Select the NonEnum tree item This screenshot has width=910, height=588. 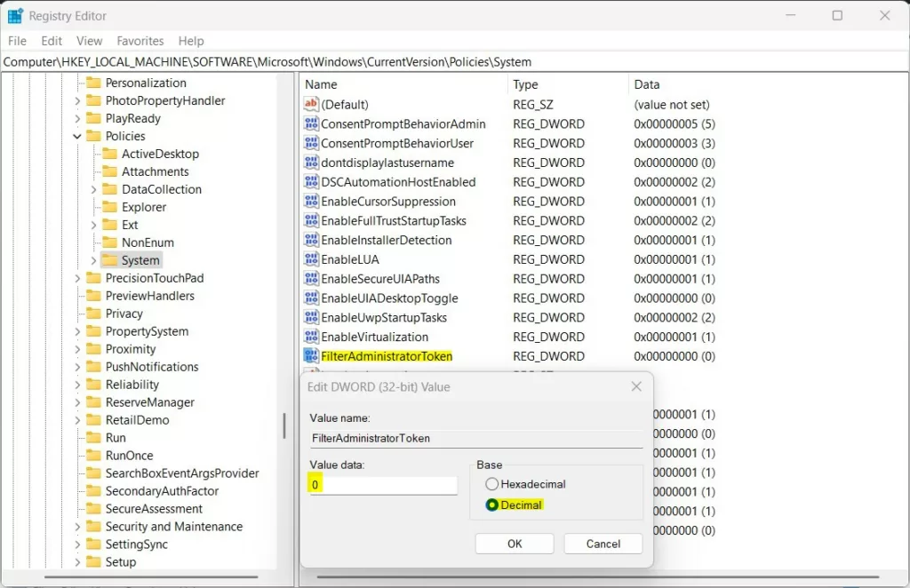pos(148,242)
